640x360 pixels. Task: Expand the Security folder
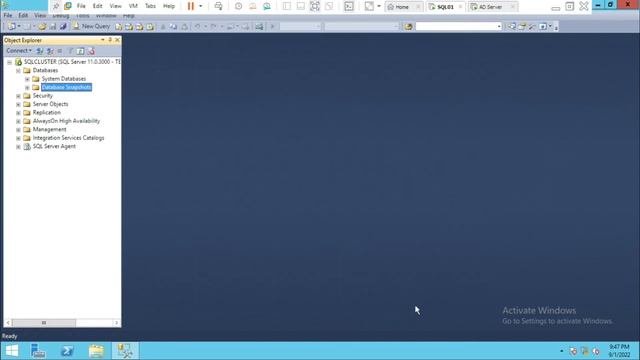coord(18,96)
